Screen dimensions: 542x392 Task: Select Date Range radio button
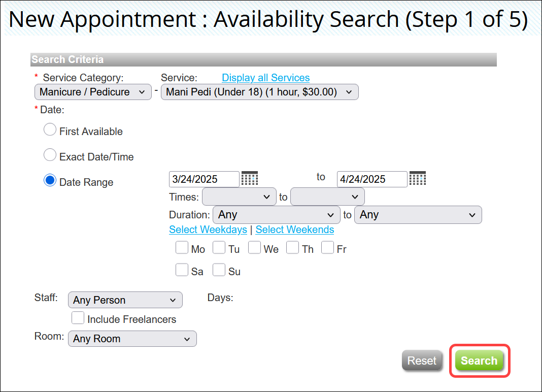pos(50,180)
